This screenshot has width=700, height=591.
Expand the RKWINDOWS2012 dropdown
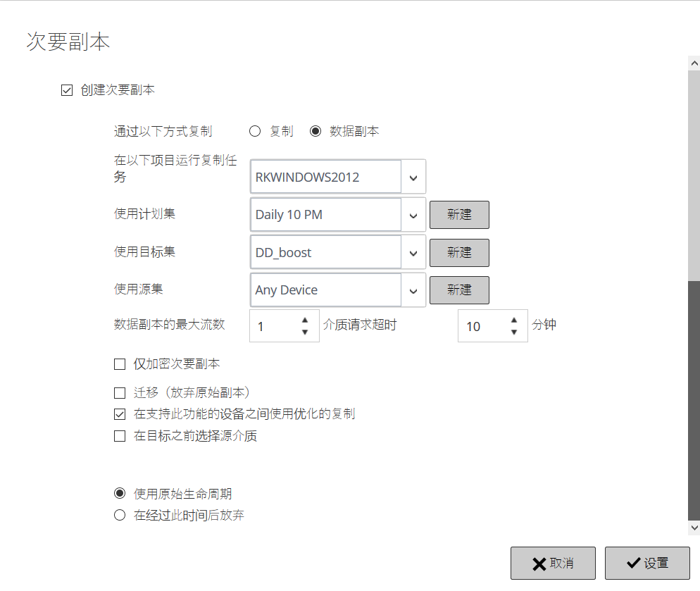pos(413,178)
